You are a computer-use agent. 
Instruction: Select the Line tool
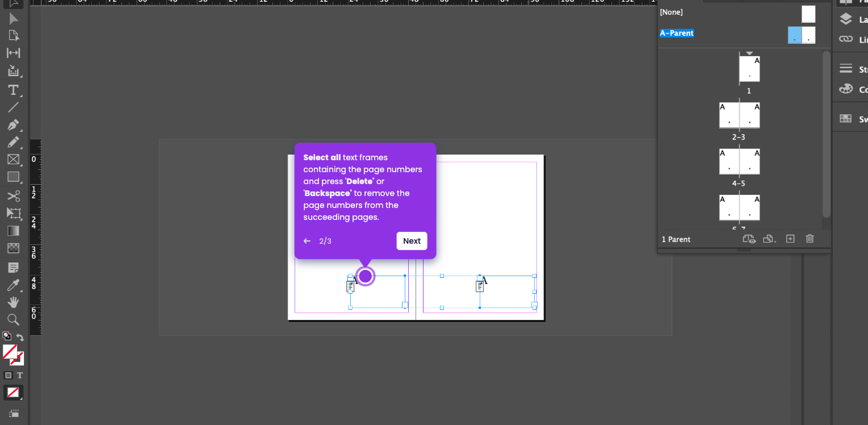[13, 107]
